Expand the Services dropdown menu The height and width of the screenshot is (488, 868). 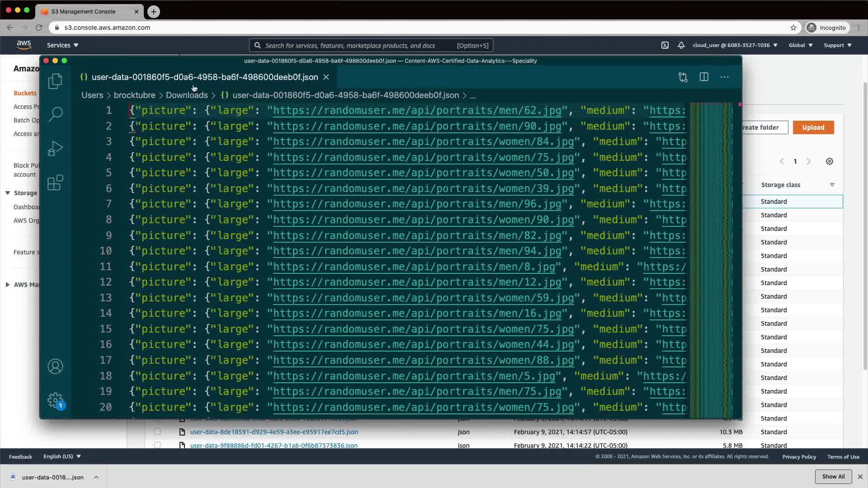[62, 45]
